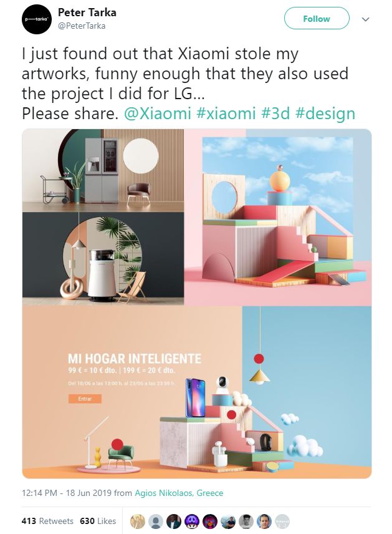Open the gray default liker avatar
The image size is (392, 534).
click(x=156, y=521)
